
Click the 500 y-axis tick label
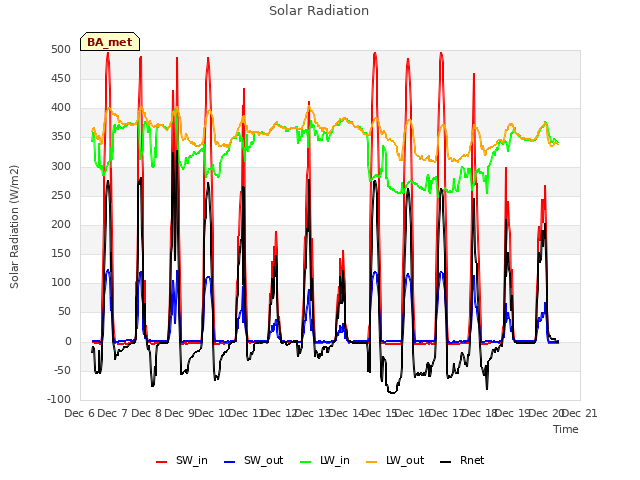[61, 49]
